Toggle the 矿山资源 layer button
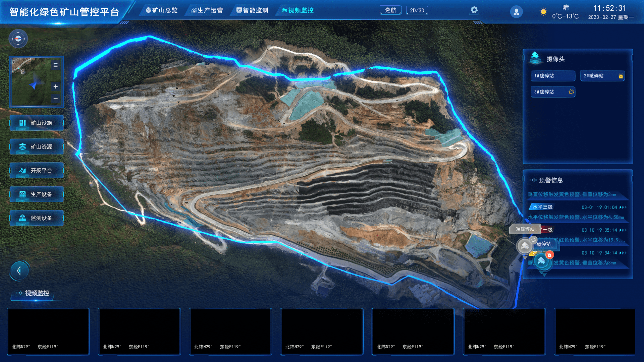Viewport: 644px width, 362px height. tap(37, 146)
